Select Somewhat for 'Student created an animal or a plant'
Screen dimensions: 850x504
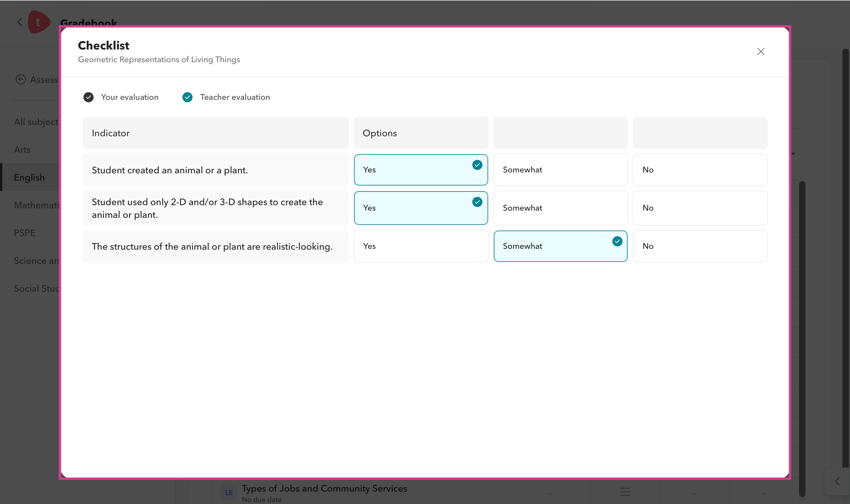pos(560,170)
